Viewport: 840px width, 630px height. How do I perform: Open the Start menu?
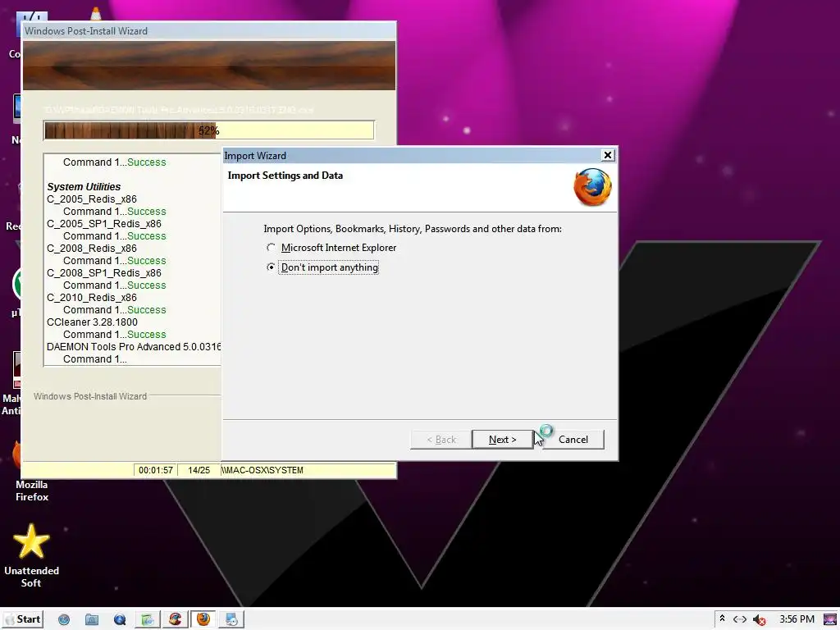pos(23,619)
